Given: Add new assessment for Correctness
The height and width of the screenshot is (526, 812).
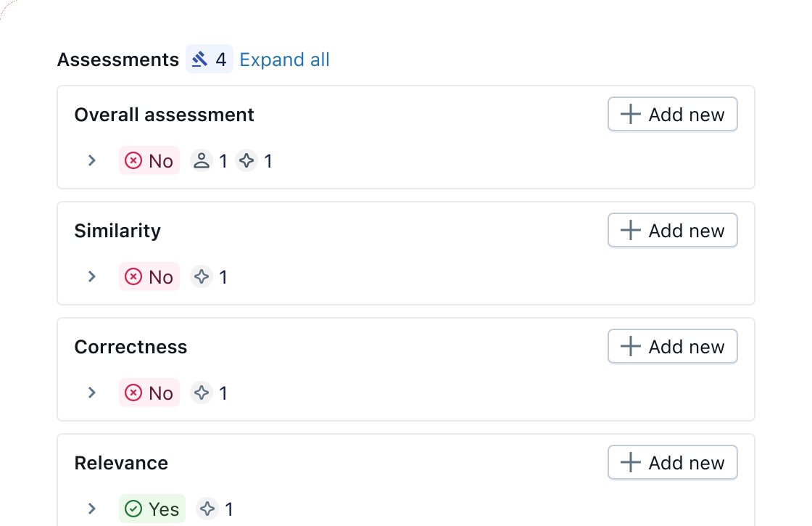Looking at the screenshot, I should coord(672,346).
